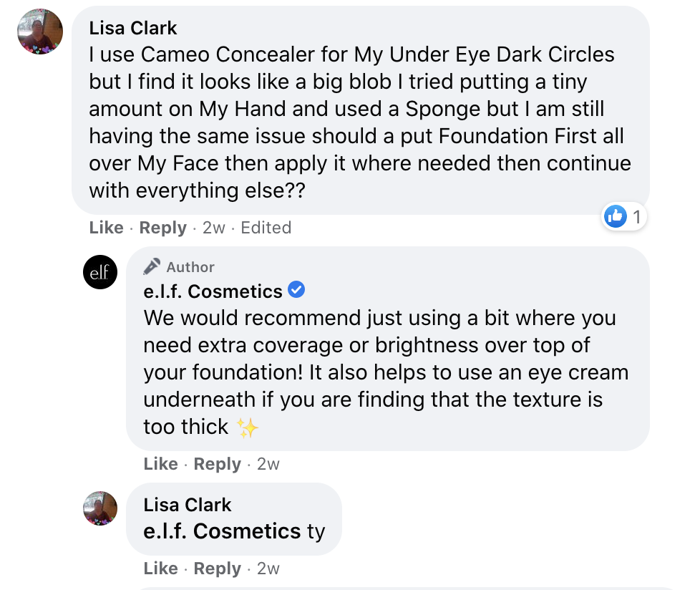Like the e.l.f. Cosmetics reply
The height and width of the screenshot is (590, 700).
[161, 463]
